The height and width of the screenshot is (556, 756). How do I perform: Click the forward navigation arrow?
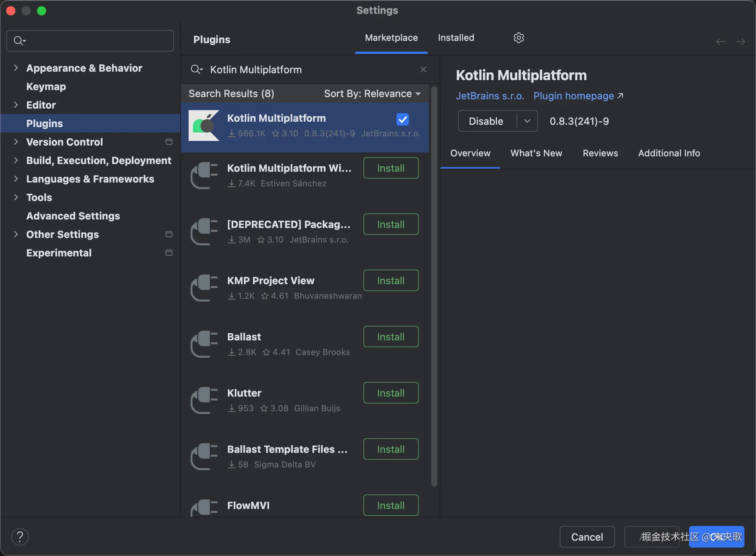[740, 42]
